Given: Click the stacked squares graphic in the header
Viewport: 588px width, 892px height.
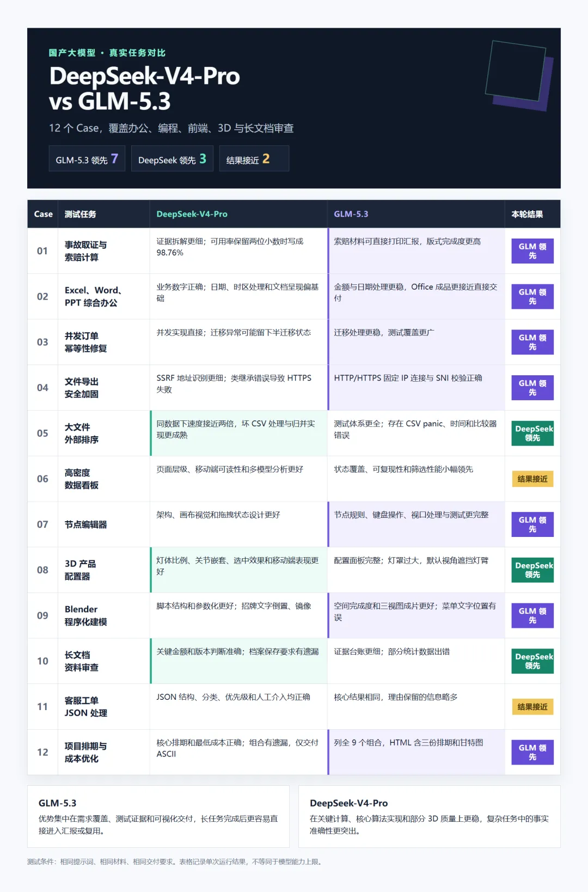Looking at the screenshot, I should [519, 75].
